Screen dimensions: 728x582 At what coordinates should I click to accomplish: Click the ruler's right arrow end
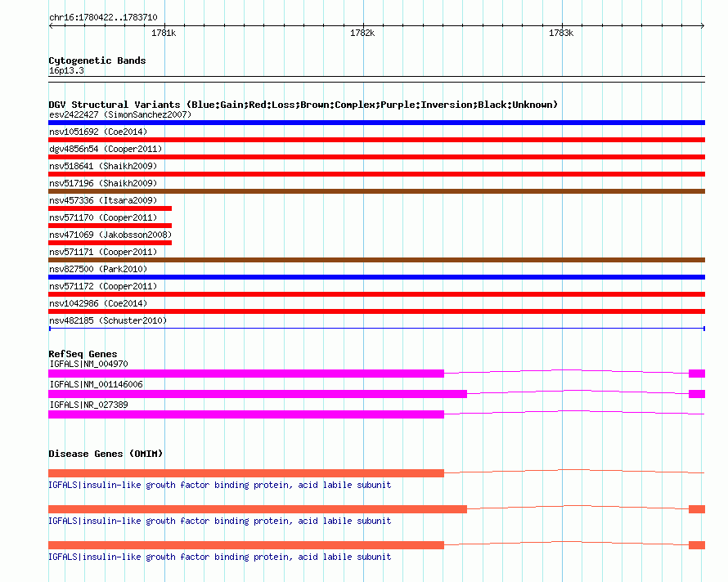[703, 25]
